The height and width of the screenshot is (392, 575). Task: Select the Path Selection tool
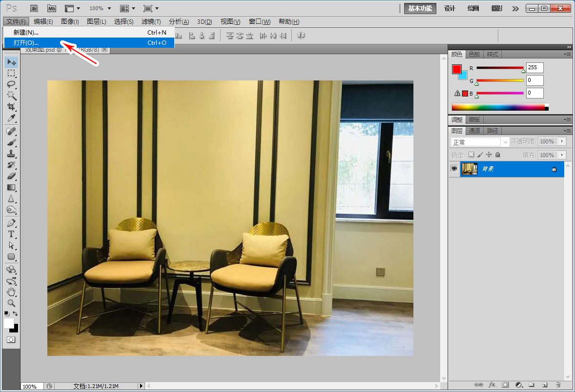point(11,245)
